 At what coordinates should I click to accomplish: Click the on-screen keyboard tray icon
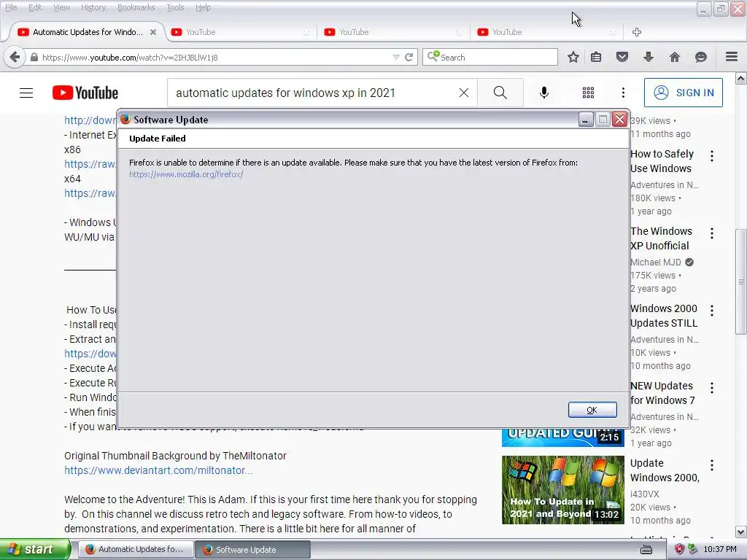point(646,550)
